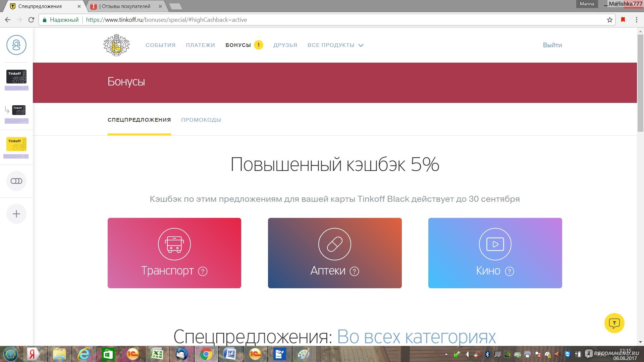644x362 pixels.
Task: Open the user profile icon in sidebar
Action: click(16, 45)
